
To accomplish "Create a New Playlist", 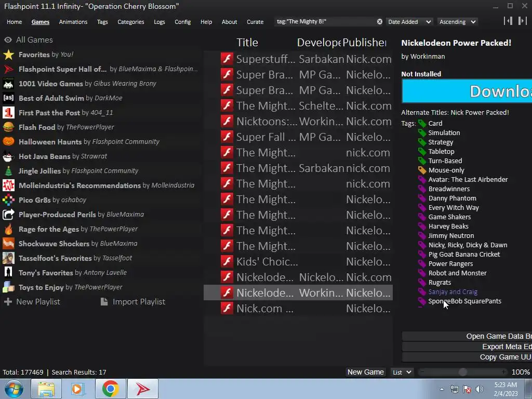I will coord(32,302).
